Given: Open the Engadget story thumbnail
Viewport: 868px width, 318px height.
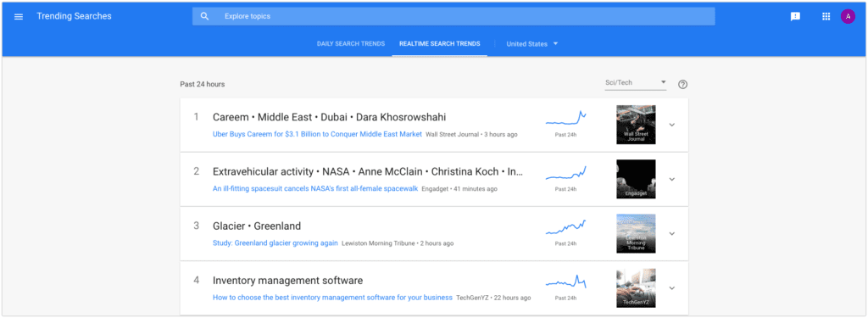Looking at the screenshot, I should pos(636,179).
